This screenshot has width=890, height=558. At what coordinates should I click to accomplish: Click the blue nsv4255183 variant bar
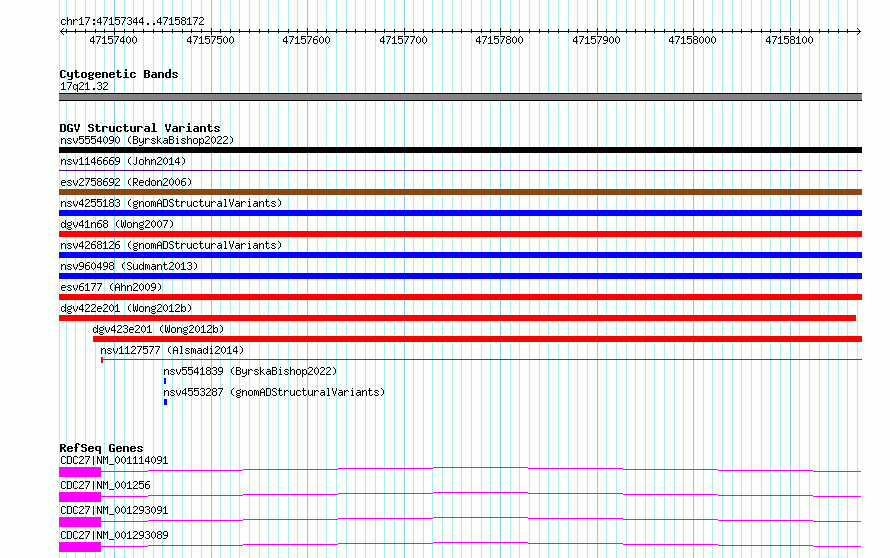click(460, 213)
